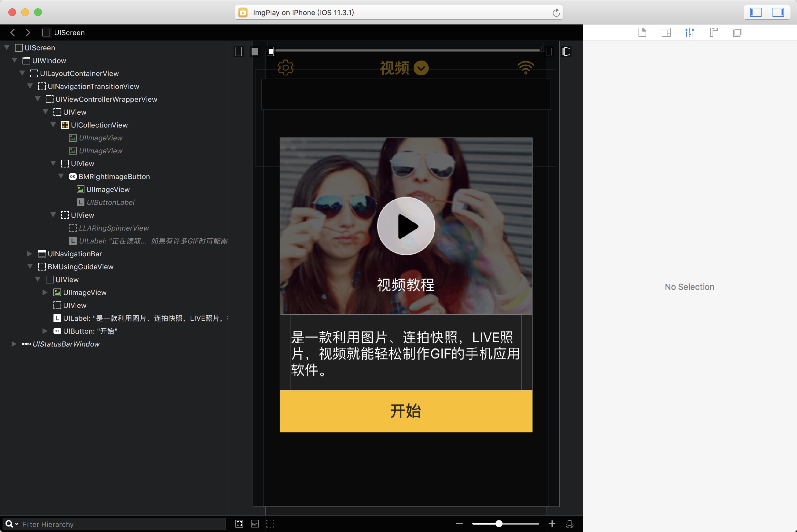Toggle hidden views dashed-square button
The height and width of the screenshot is (532, 797).
[x=270, y=524]
